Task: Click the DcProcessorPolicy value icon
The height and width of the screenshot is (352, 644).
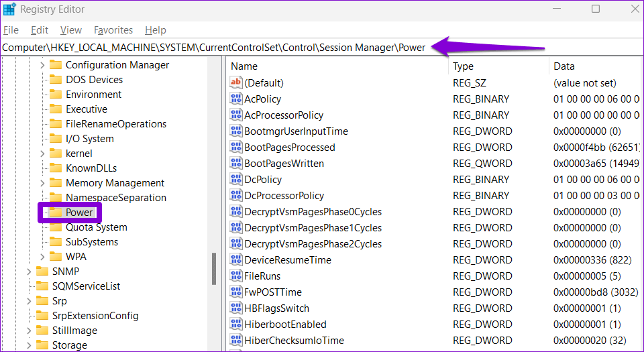Action: (235, 195)
